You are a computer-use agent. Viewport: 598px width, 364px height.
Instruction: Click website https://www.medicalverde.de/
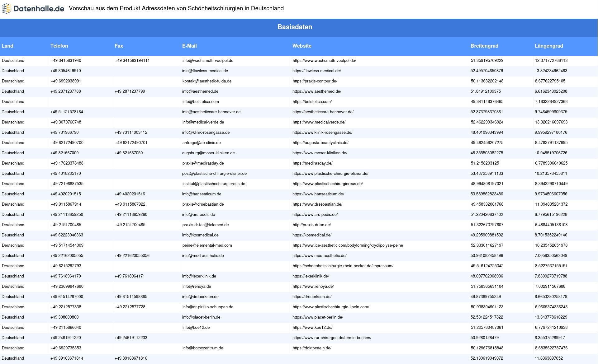319,122
